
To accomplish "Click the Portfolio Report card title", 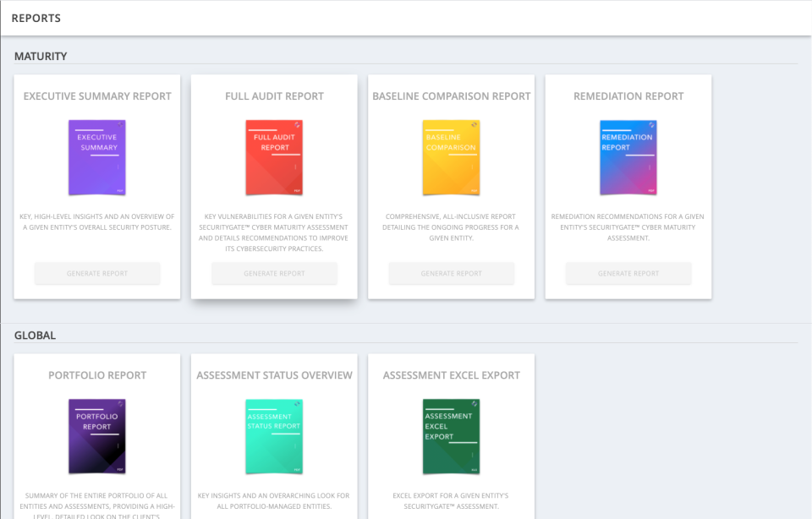I will (x=96, y=374).
